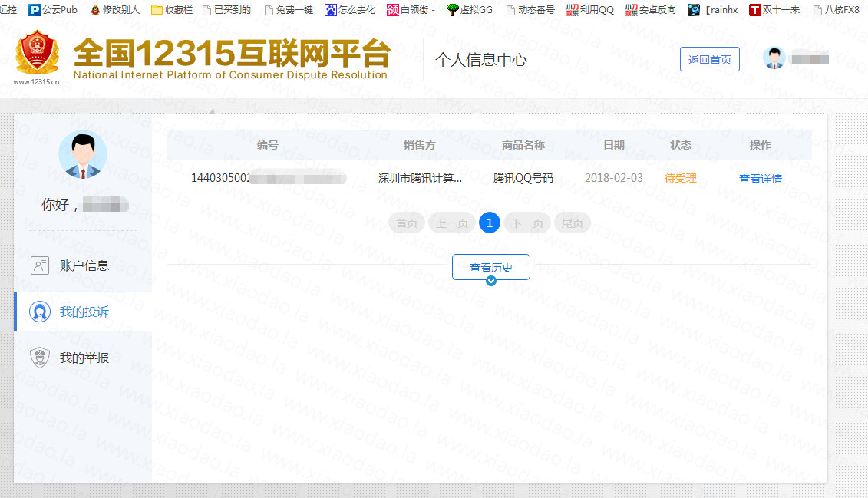The width and height of the screenshot is (868, 498).
Task: Click the www.12315.cn text under logo
Action: coord(37,82)
